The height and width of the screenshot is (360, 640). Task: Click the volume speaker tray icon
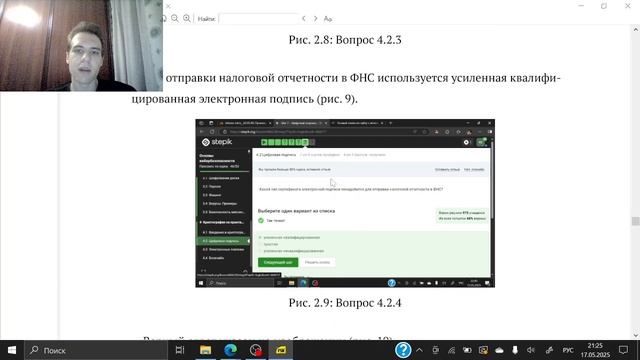pyautogui.click(x=531, y=350)
